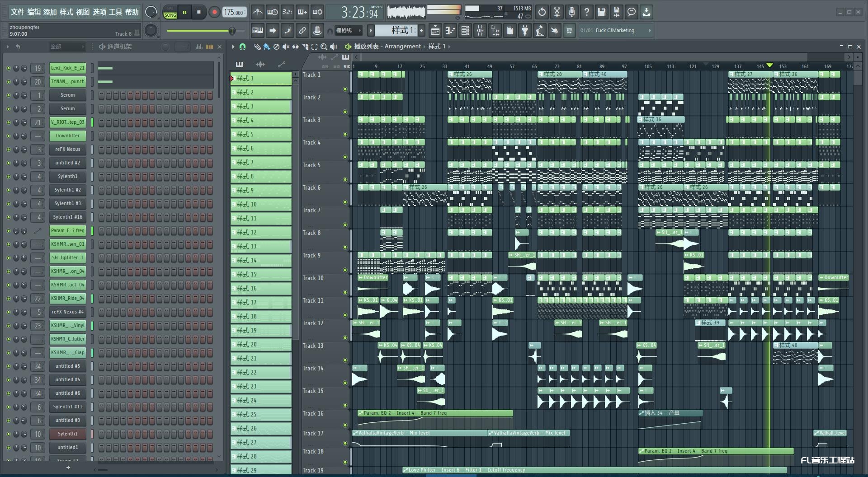Open the channel rack view icon
This screenshot has height=477, width=868.
(465, 31)
